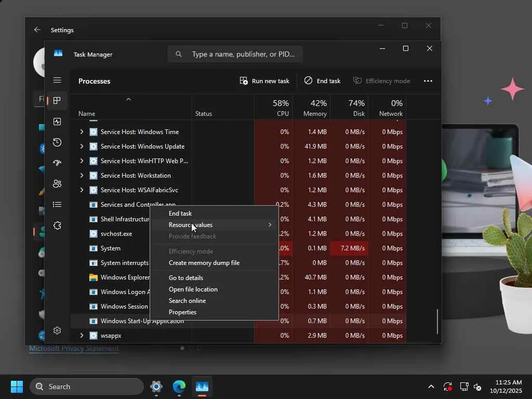The height and width of the screenshot is (399, 532).
Task: Open the three-dot more options menu
Action: (428, 81)
